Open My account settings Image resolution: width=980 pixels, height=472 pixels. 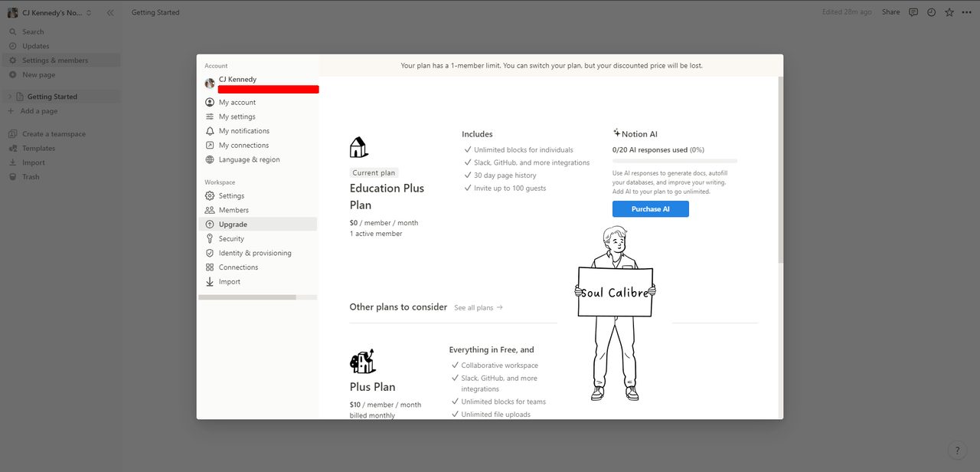tap(257, 103)
